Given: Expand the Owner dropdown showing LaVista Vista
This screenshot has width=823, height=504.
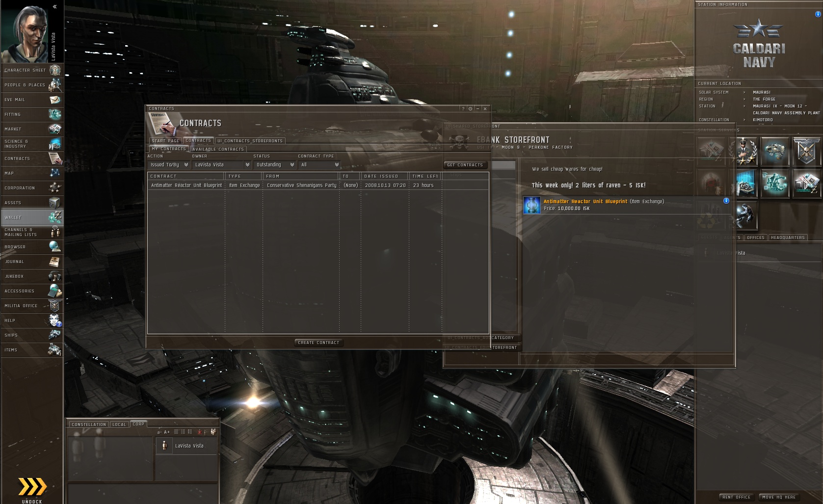Looking at the screenshot, I should (222, 165).
